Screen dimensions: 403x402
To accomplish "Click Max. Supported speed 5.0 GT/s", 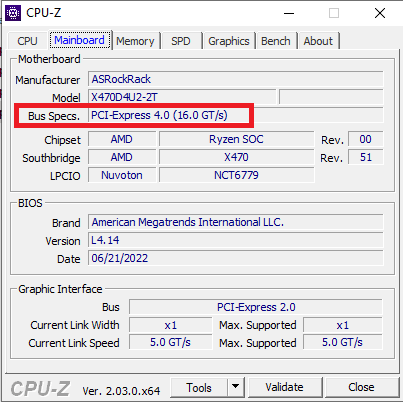I will (343, 343).
